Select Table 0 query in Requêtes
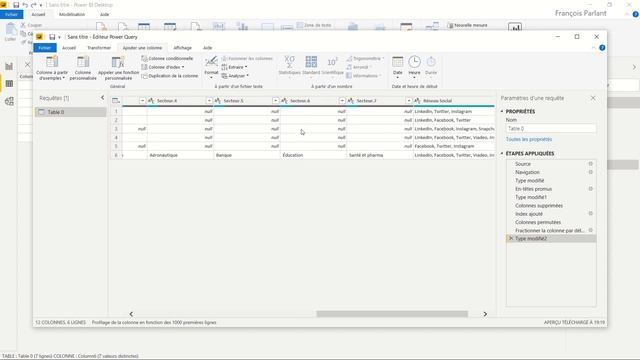Image resolution: width=640 pixels, height=360 pixels. pos(71,112)
